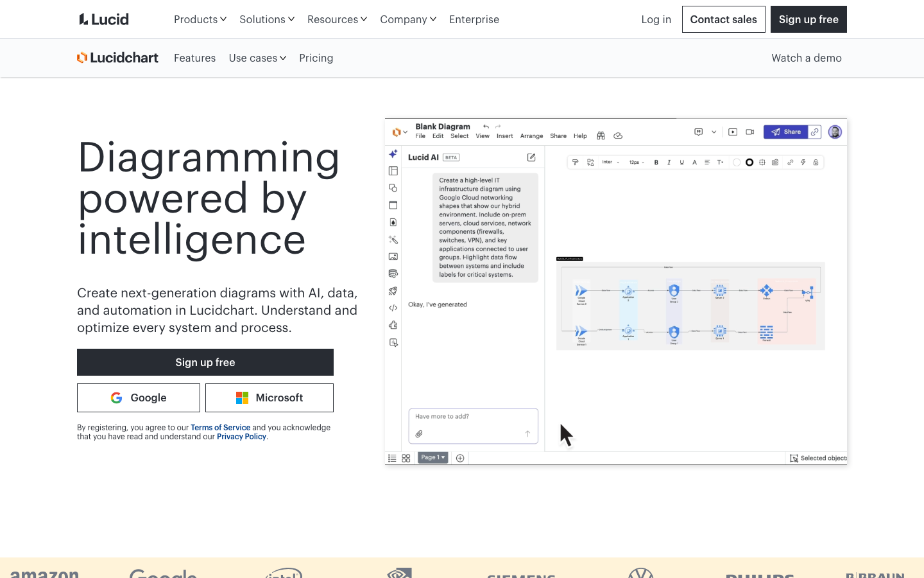Open the Enterprise nav link
The width and height of the screenshot is (924, 578).
pos(474,19)
